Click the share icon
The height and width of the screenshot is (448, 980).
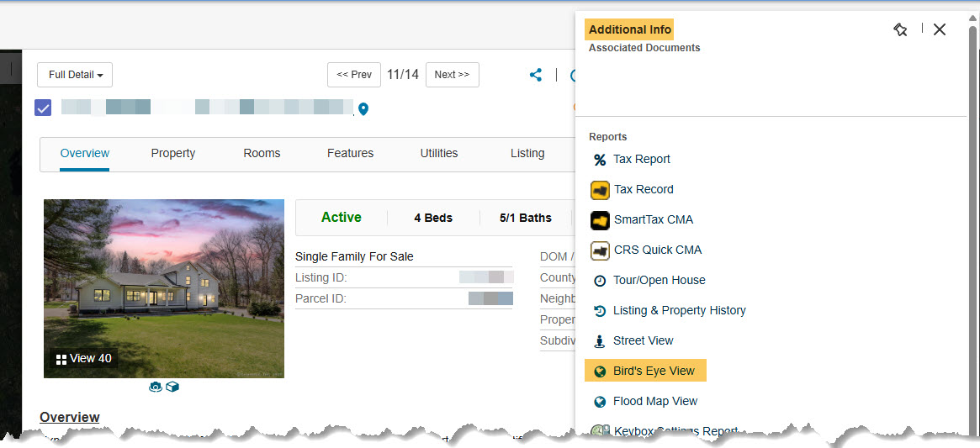536,75
